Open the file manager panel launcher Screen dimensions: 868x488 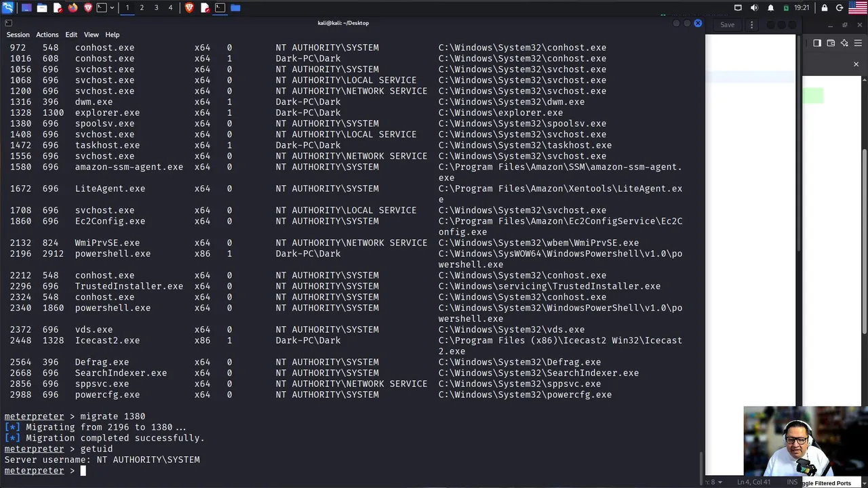[x=42, y=8]
